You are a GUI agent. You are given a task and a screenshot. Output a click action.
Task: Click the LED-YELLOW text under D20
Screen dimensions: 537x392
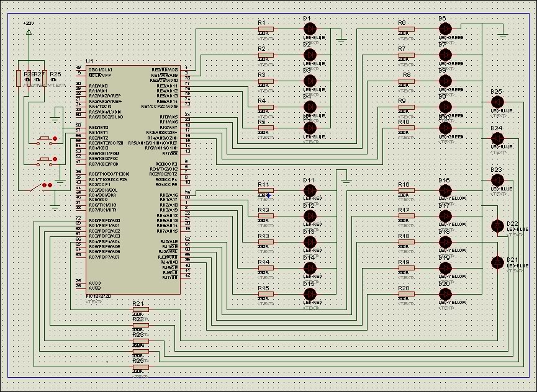click(453, 303)
